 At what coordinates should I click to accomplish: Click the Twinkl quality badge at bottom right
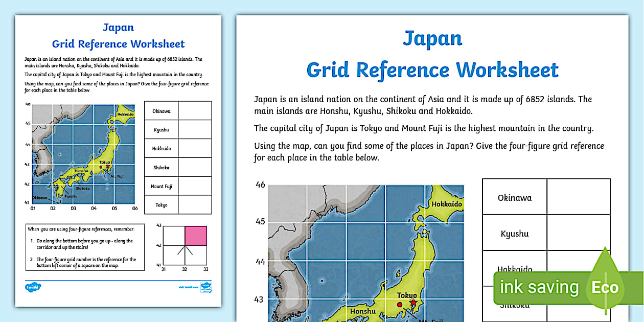point(207,288)
